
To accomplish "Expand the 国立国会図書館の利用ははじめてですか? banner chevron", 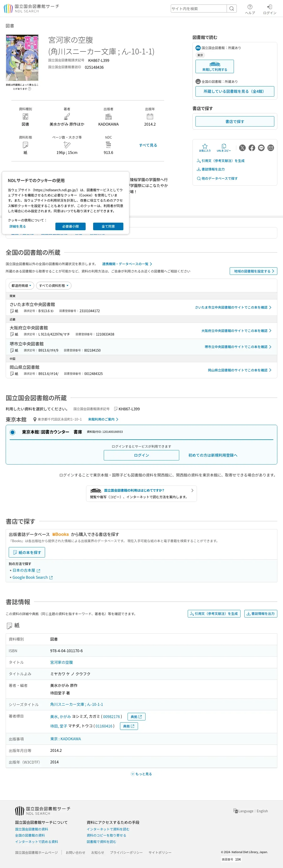I will click(192, 490).
